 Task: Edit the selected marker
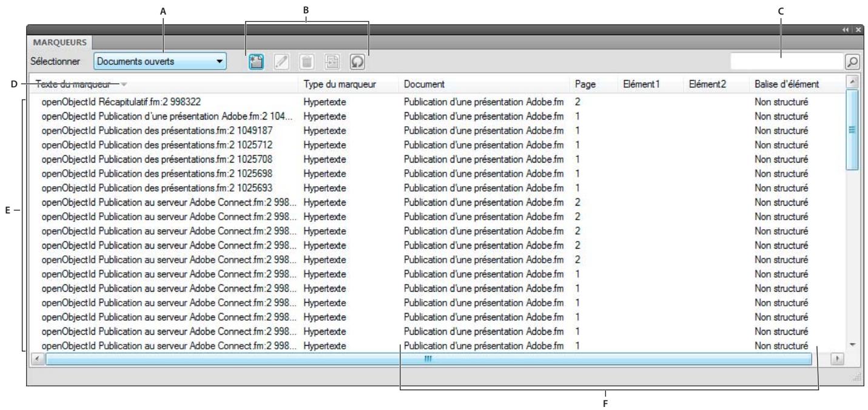click(x=281, y=60)
